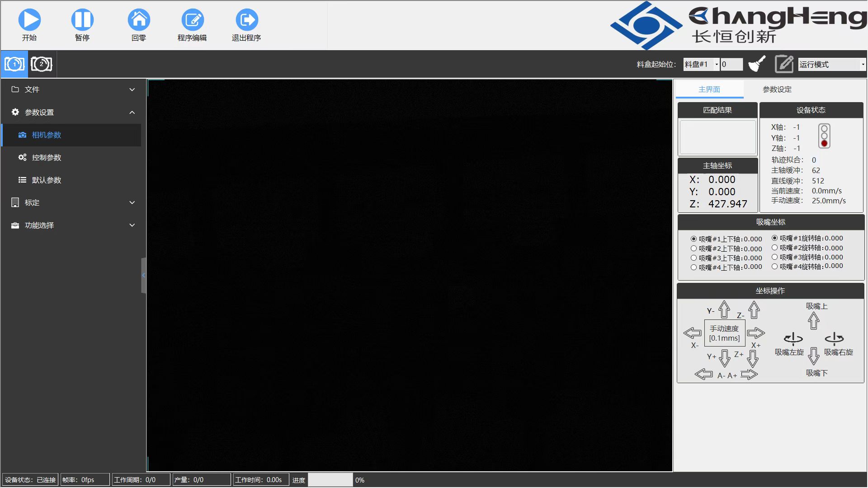This screenshot has height=488, width=868.
Task: Click the 手动速度 [0.1mms] button
Action: tap(724, 333)
